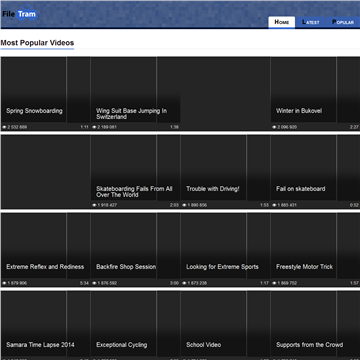Image resolution: width=360 pixels, height=360 pixels.
Task: Click Skateboarding Fails From All Over The World title
Action: click(134, 192)
